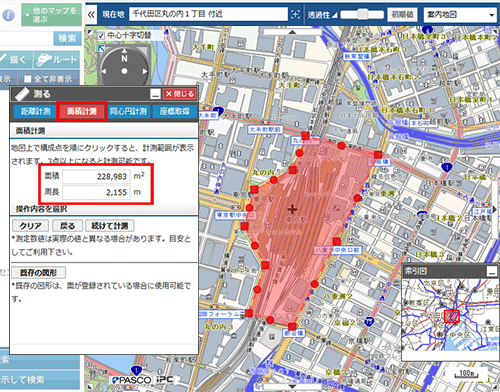The width and height of the screenshot is (500, 392).
Task: Select 座標取得 tab
Action: 175,111
